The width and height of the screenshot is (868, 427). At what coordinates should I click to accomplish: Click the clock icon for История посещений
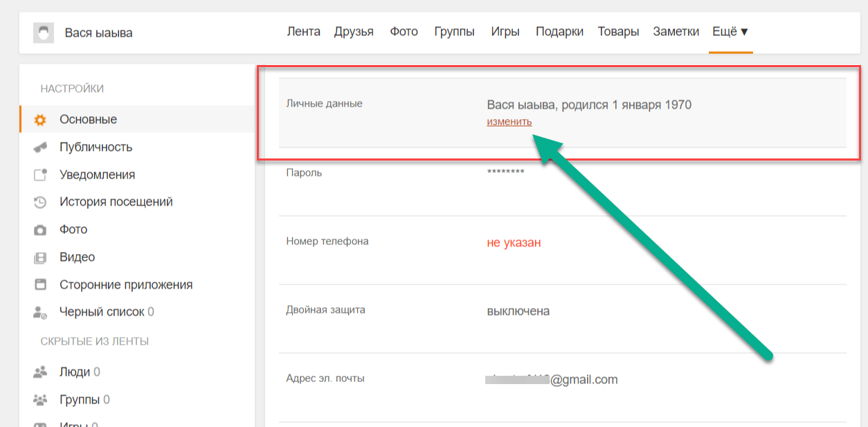tap(40, 202)
